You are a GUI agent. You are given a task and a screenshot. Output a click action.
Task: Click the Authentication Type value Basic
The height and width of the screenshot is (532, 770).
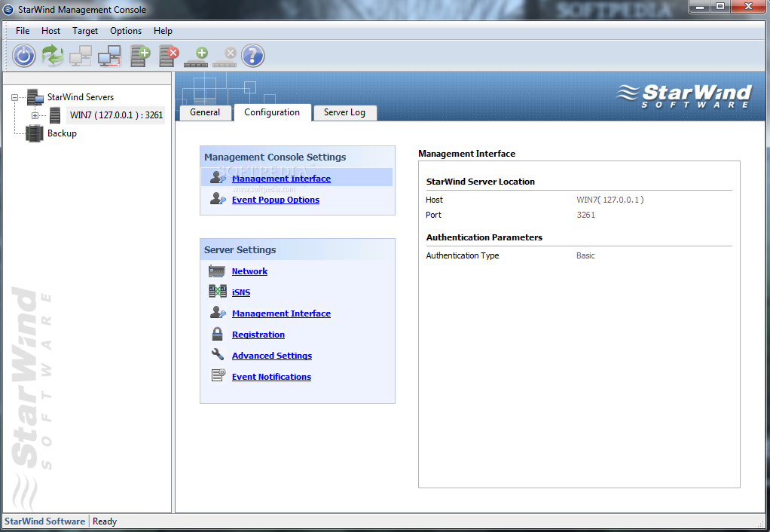point(585,256)
